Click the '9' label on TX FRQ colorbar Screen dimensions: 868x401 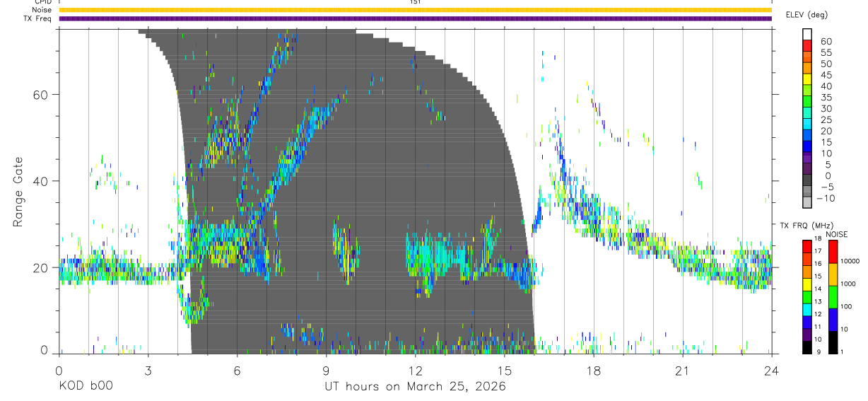tap(819, 352)
